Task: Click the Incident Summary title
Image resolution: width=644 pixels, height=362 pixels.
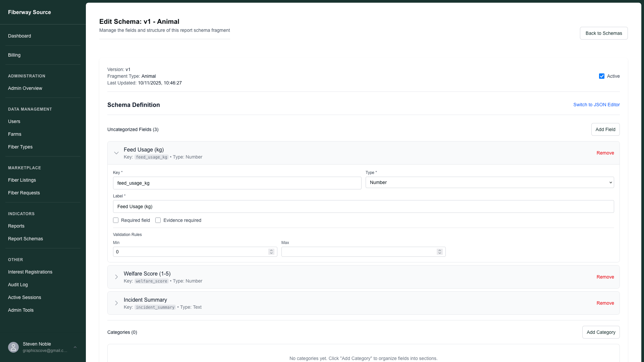Action: pyautogui.click(x=145, y=300)
